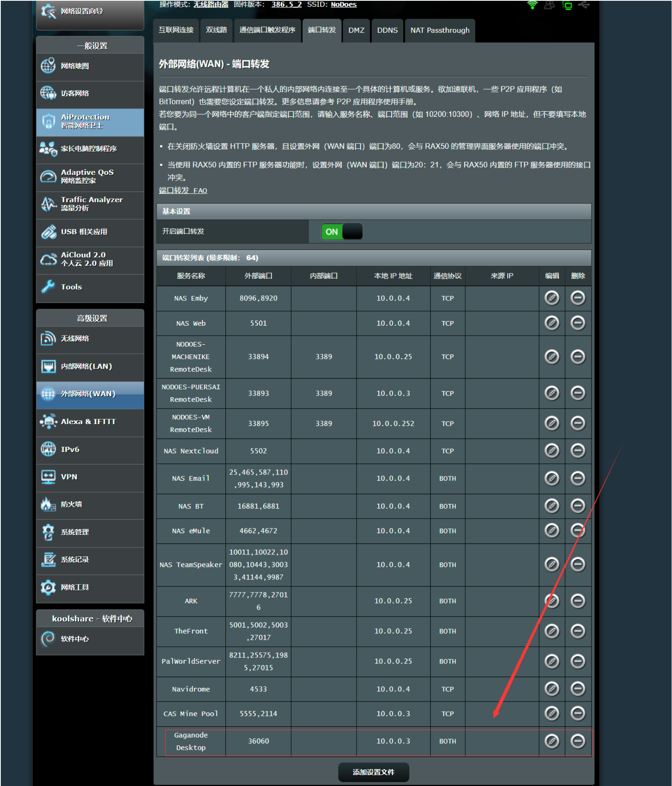Click the USB status icon in header
The image size is (672, 786).
(584, 5)
